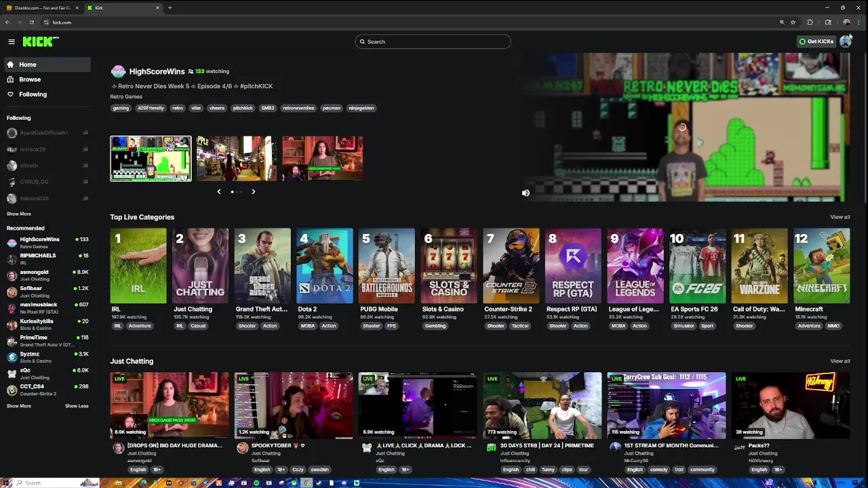Go to previous featured stream arrow

[218, 192]
